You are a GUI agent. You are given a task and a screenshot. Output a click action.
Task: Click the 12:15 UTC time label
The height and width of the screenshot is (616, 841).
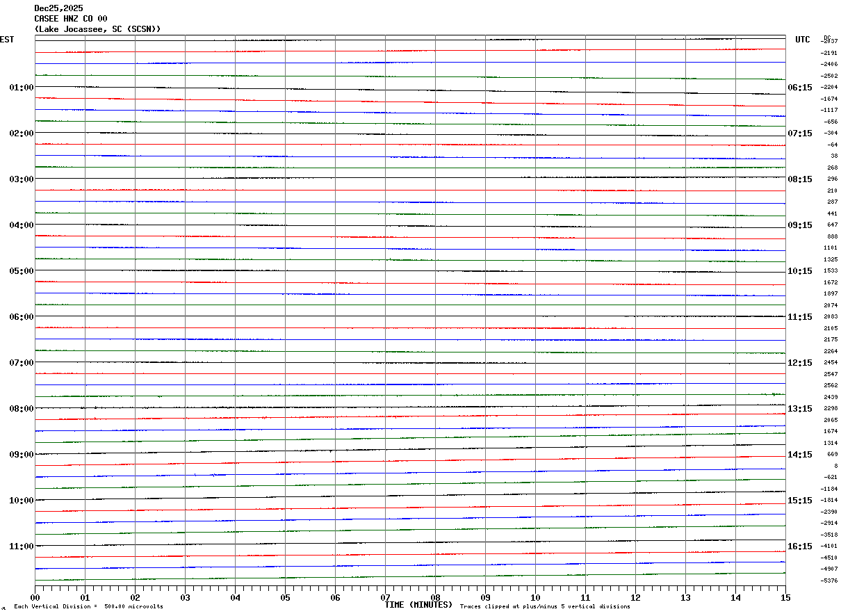click(x=800, y=362)
